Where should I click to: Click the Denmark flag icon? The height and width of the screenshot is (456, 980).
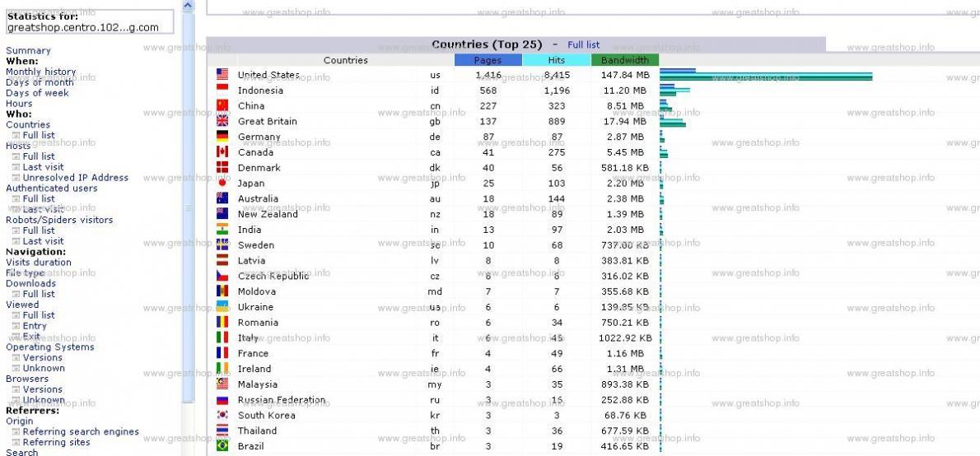(x=222, y=167)
